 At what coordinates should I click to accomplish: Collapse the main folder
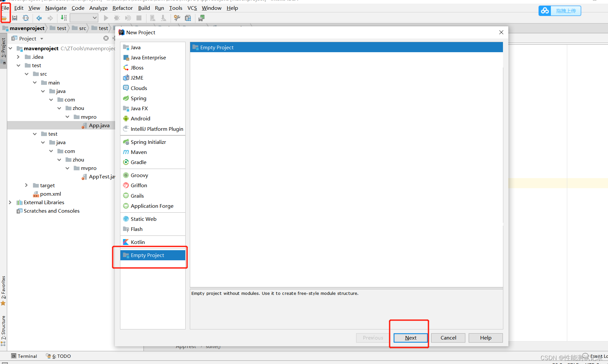tap(35, 83)
